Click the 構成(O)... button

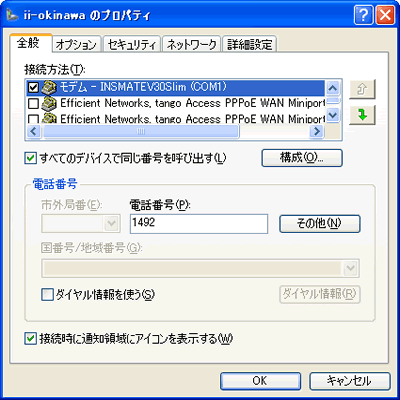(x=302, y=158)
